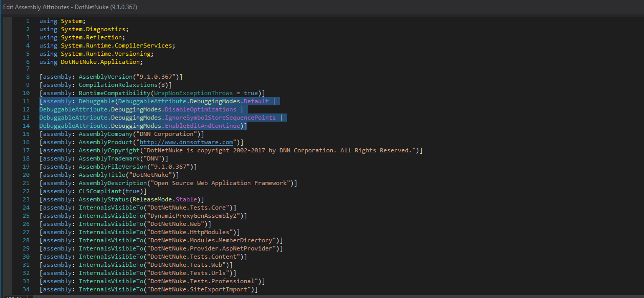The width and height of the screenshot is (644, 298).
Task: Click the InternalsVisibleTo "DotNetNuke.Tests.Urls" line
Action: (x=138, y=273)
